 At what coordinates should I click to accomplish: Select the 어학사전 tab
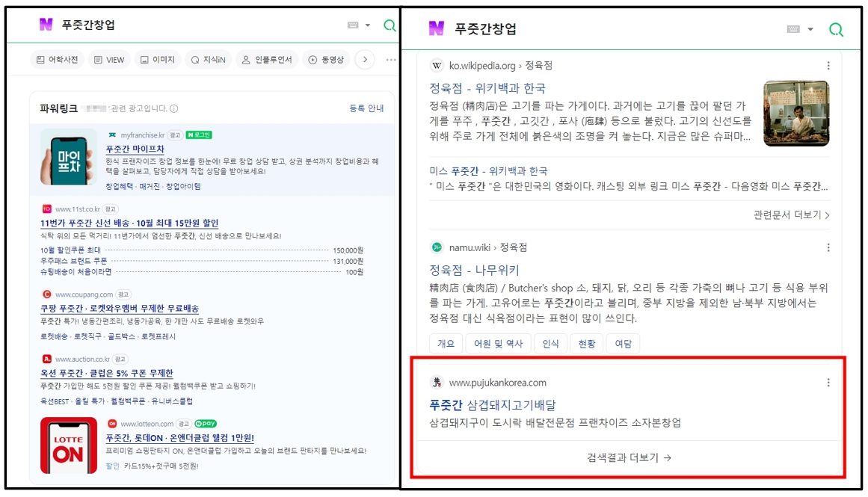[x=57, y=60]
